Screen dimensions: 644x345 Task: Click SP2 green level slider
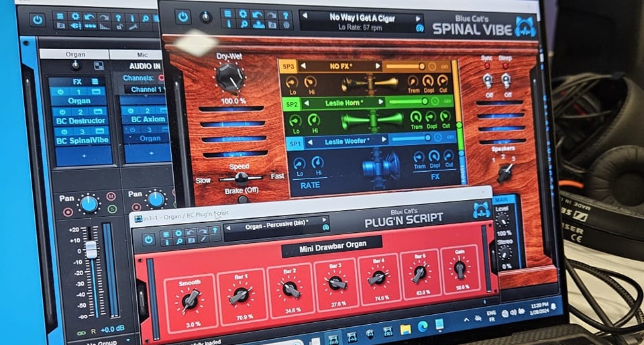[x=409, y=101]
